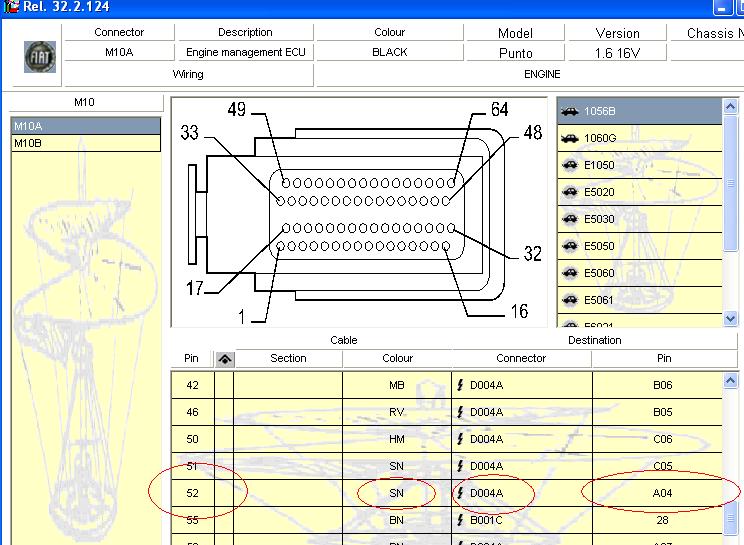Click the Section column header

tap(288, 359)
